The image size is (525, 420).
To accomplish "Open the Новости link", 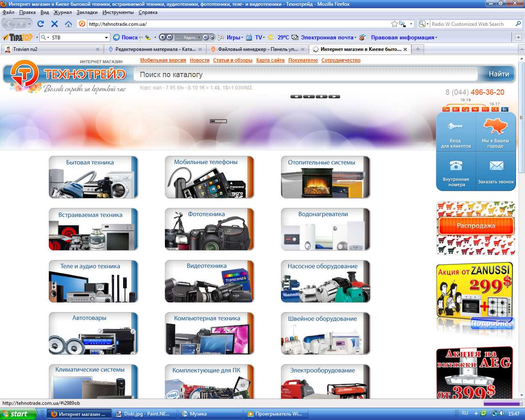I will coord(199,60).
